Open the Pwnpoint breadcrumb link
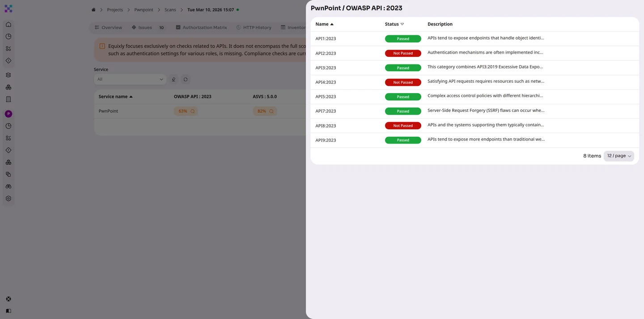The height and width of the screenshot is (319, 644). (144, 9)
